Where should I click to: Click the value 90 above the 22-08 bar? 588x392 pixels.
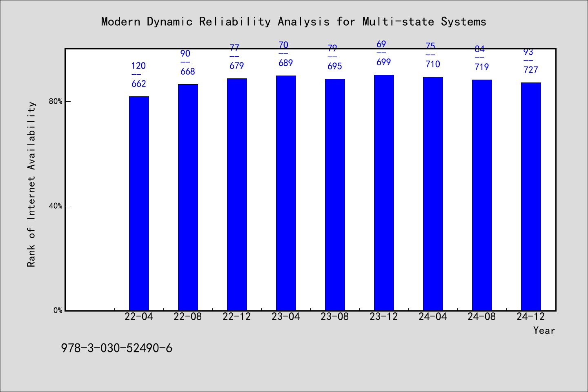tap(185, 53)
